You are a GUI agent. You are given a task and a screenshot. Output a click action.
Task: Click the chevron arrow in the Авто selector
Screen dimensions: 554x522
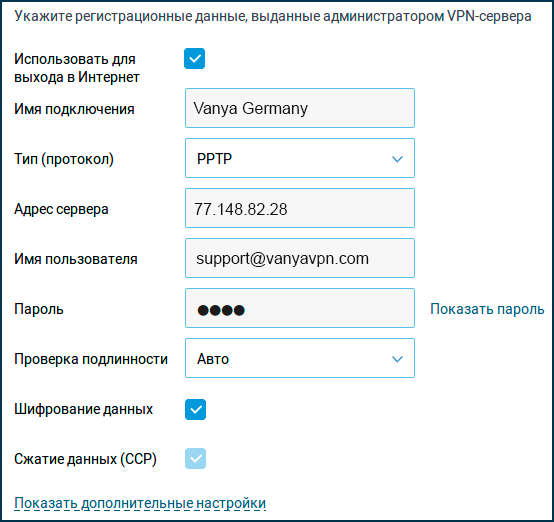click(397, 359)
